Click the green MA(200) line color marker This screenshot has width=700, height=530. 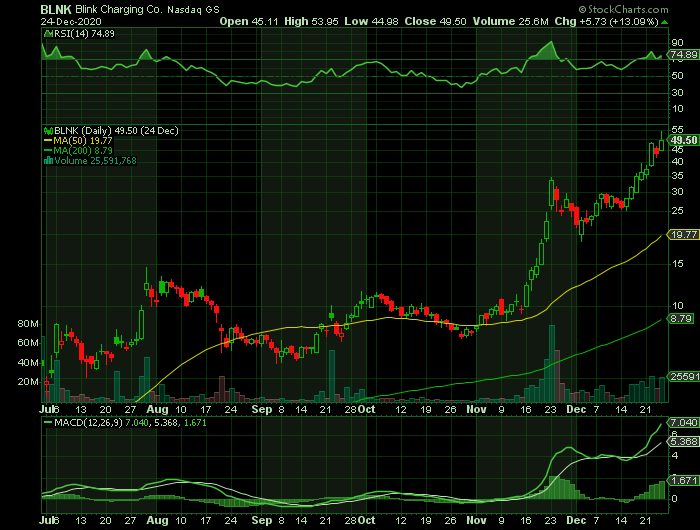[48, 150]
